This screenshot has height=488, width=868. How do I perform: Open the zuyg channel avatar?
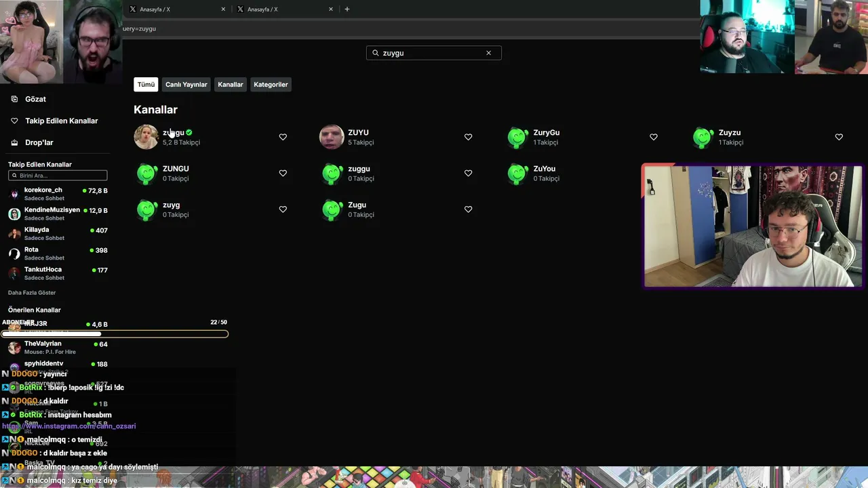tap(146, 209)
